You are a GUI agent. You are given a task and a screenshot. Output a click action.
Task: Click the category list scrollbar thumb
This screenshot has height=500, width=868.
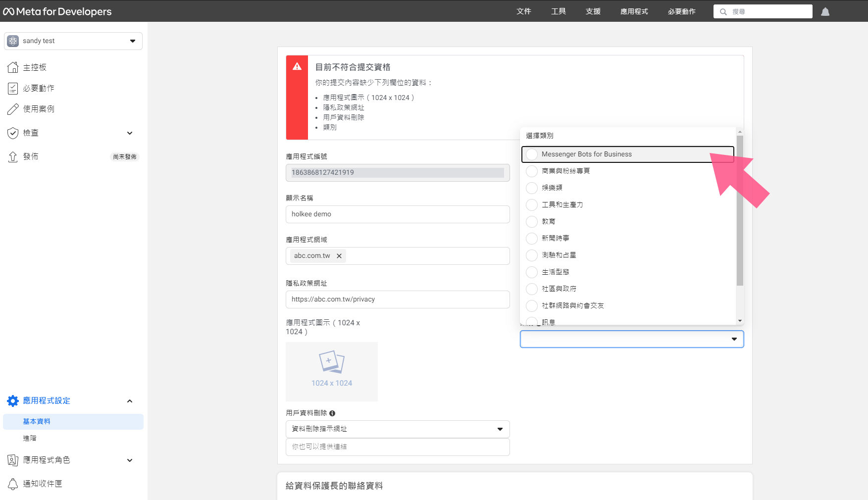tap(740, 210)
